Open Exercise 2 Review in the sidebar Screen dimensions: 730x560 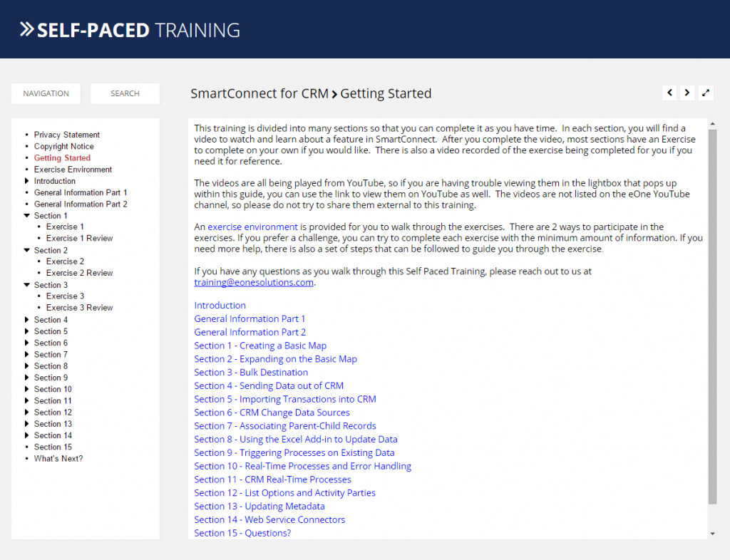click(x=79, y=273)
